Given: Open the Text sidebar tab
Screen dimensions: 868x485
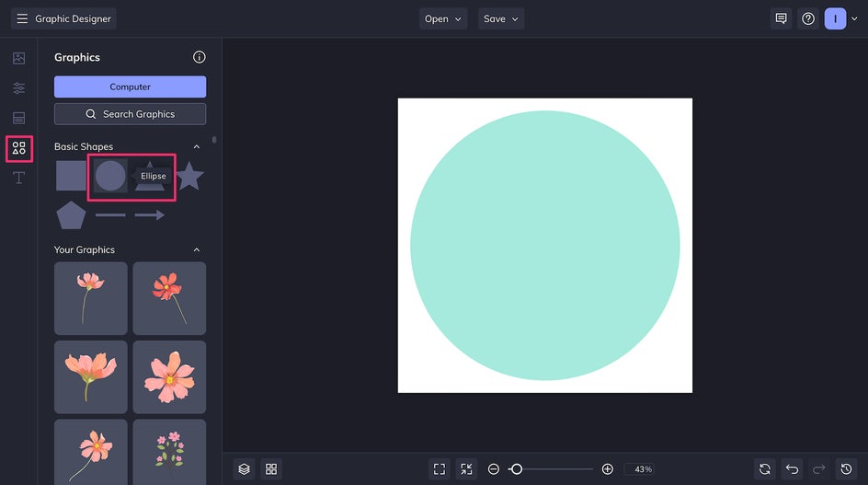Looking at the screenshot, I should 18,178.
